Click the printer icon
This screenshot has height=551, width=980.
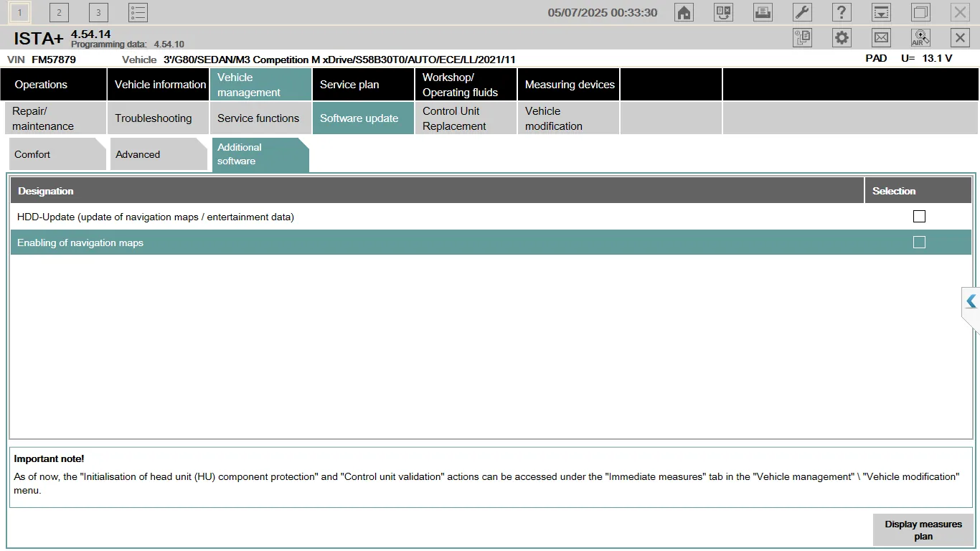click(763, 12)
